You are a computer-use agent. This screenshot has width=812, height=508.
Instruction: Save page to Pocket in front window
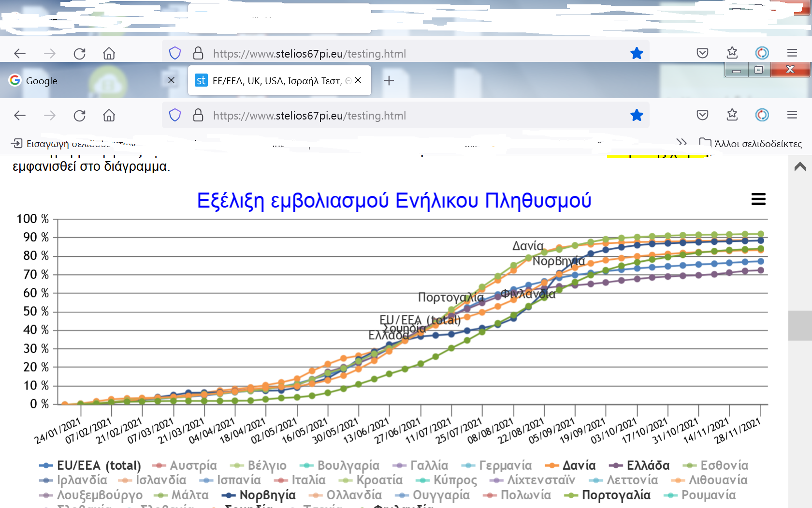tap(702, 115)
